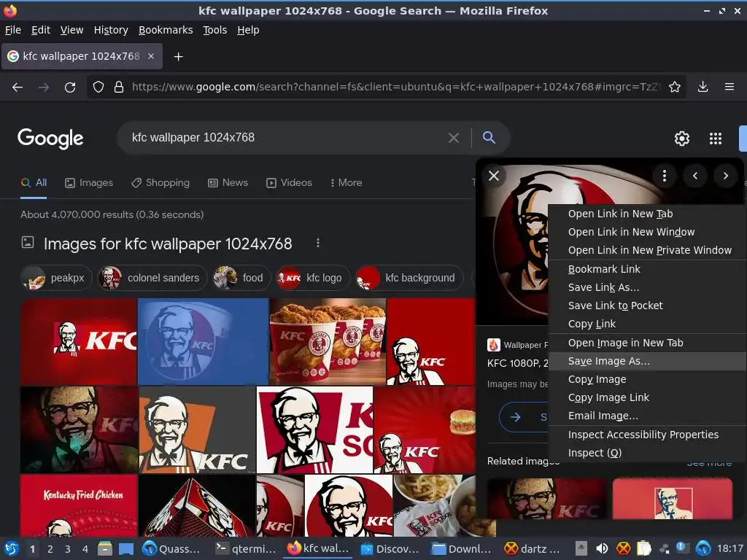Expand the More search filters dropdown
This screenshot has width=747, height=560.
[x=347, y=183]
